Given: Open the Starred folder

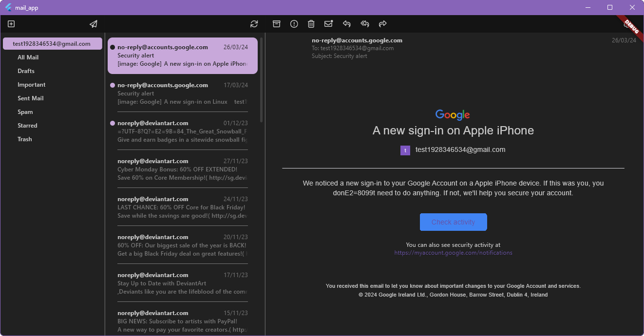Looking at the screenshot, I should coord(27,126).
